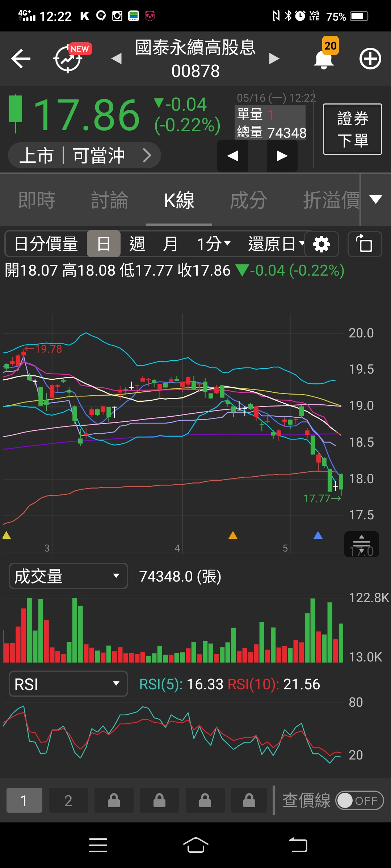Open the RSI indicator dropdown
This screenshot has width=391, height=868.
(x=68, y=684)
